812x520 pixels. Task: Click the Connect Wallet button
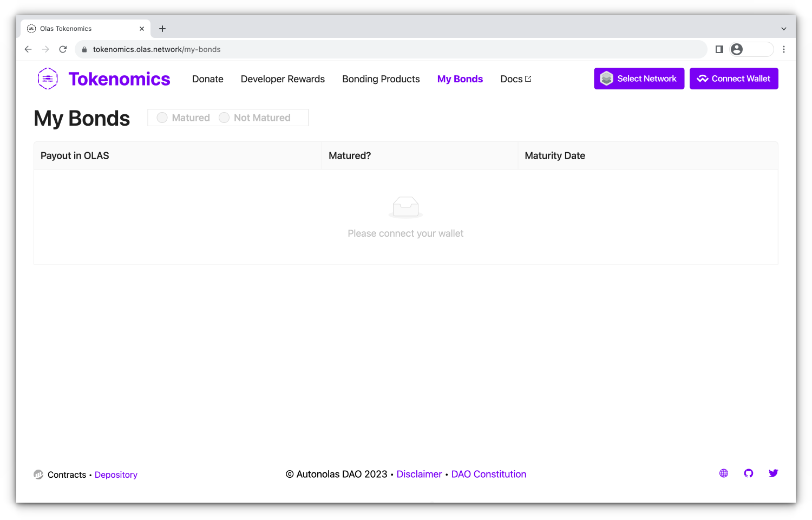(734, 79)
